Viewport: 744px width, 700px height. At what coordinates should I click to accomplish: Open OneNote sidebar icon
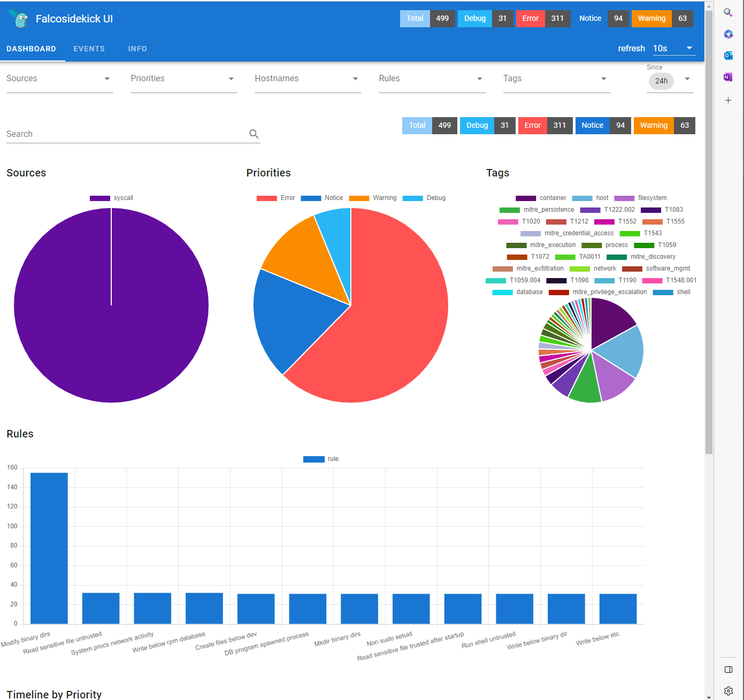[728, 77]
